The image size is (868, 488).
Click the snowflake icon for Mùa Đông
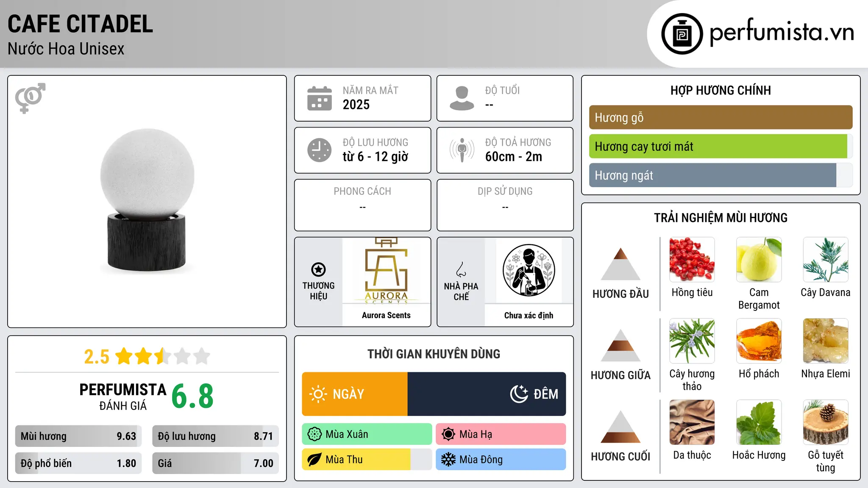tap(448, 460)
